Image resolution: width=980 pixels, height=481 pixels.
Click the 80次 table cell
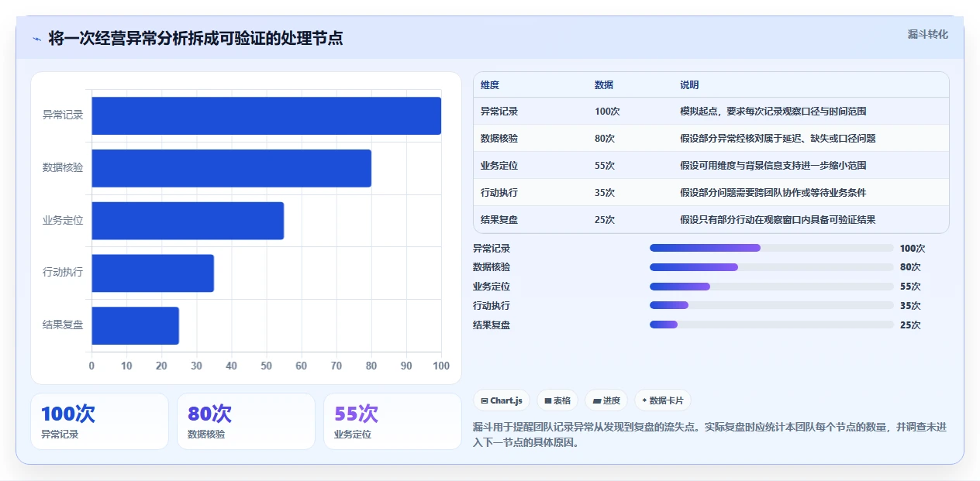click(x=605, y=138)
